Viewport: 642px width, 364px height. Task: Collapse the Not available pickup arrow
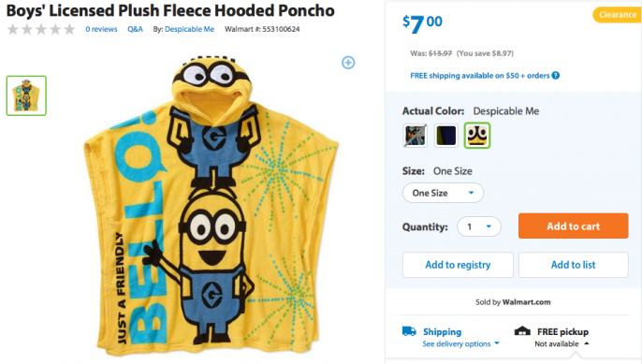(586, 343)
